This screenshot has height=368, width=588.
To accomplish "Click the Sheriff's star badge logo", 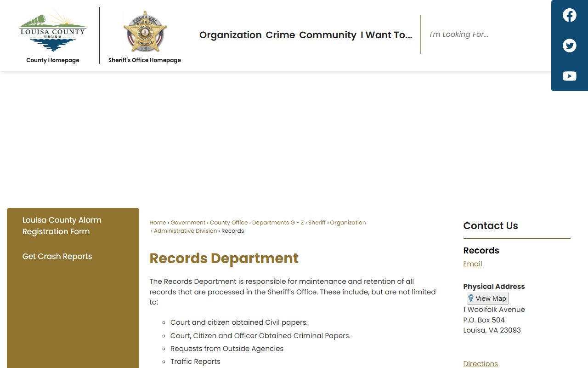I will [145, 31].
